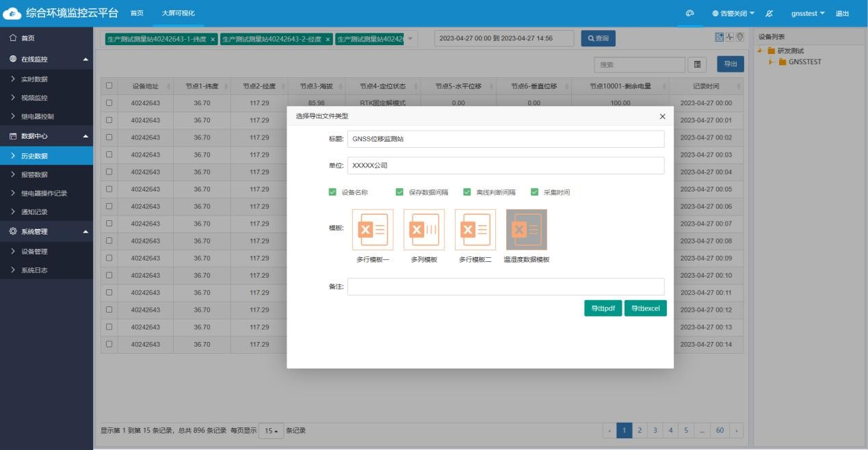Switch to map location view icon
868x450 pixels.
point(739,37)
